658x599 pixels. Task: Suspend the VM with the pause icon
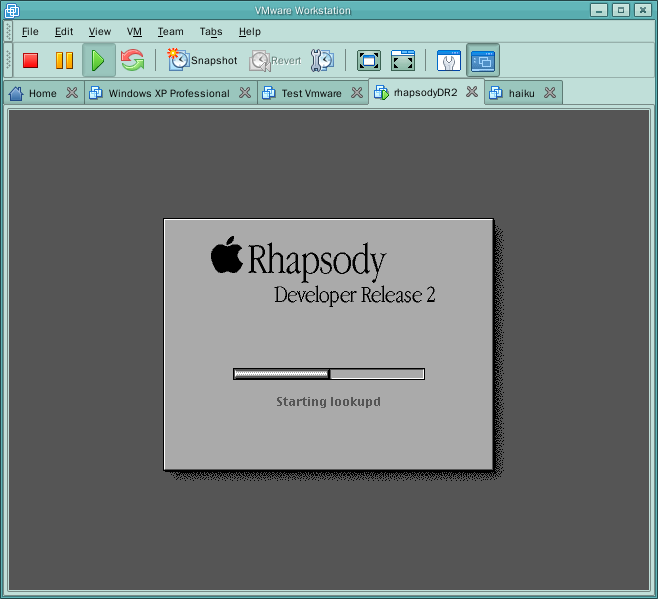click(64, 60)
